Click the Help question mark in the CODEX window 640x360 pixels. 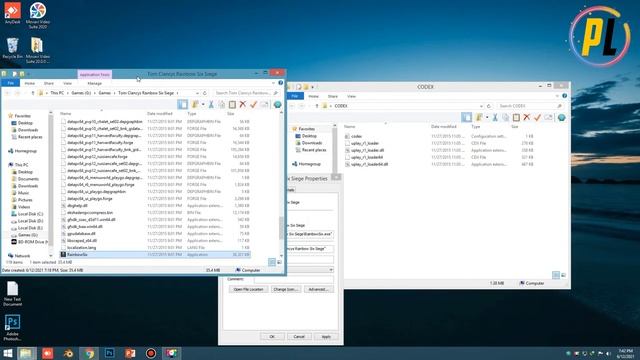pyautogui.click(x=564, y=96)
